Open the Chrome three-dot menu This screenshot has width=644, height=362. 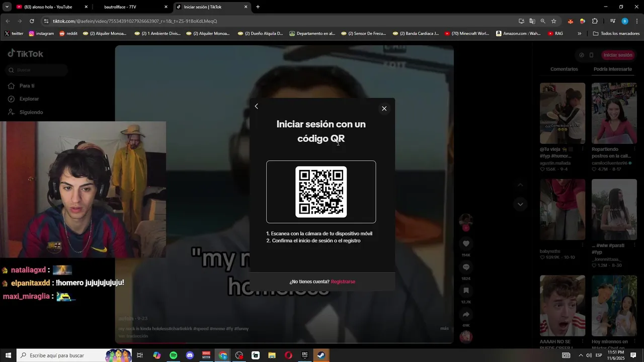tap(637, 21)
